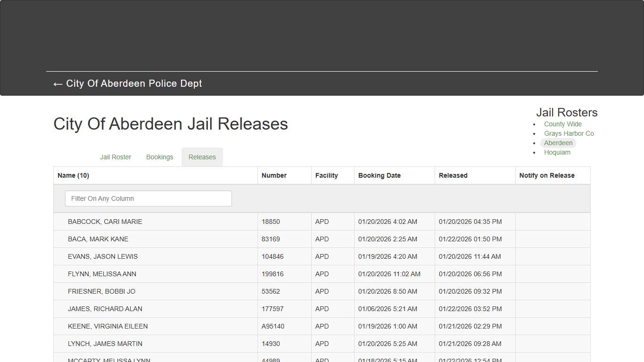Sort the table by Booking Date column
This screenshot has height=362, width=644.
pos(380,175)
